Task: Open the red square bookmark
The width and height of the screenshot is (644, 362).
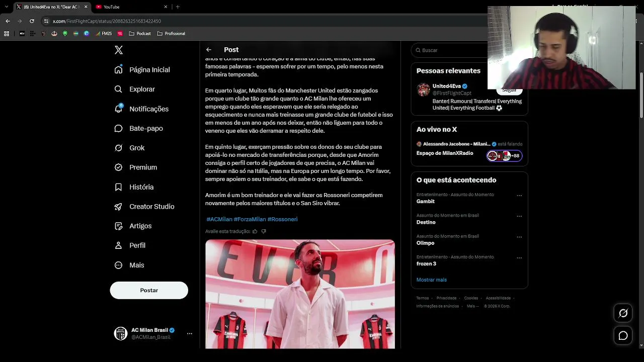Action: pos(120,34)
